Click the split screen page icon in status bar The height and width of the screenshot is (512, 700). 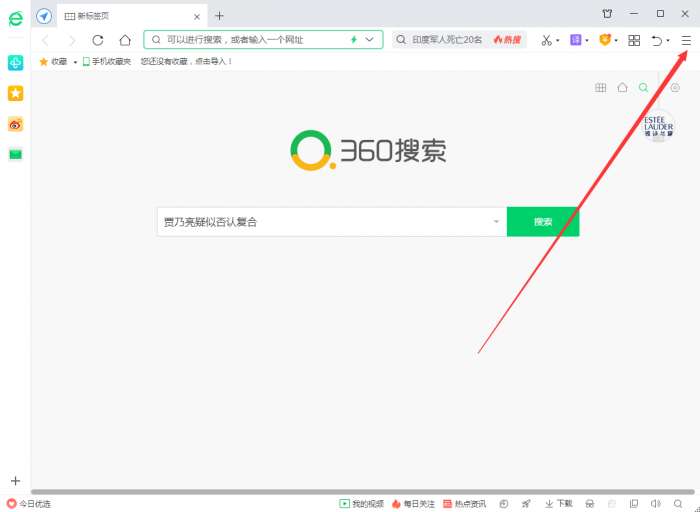pyautogui.click(x=633, y=504)
